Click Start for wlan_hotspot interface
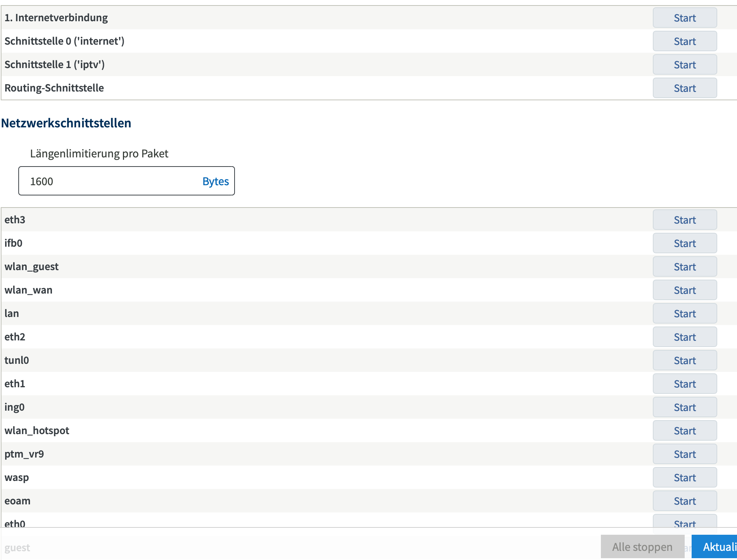737x560 pixels. tap(684, 430)
